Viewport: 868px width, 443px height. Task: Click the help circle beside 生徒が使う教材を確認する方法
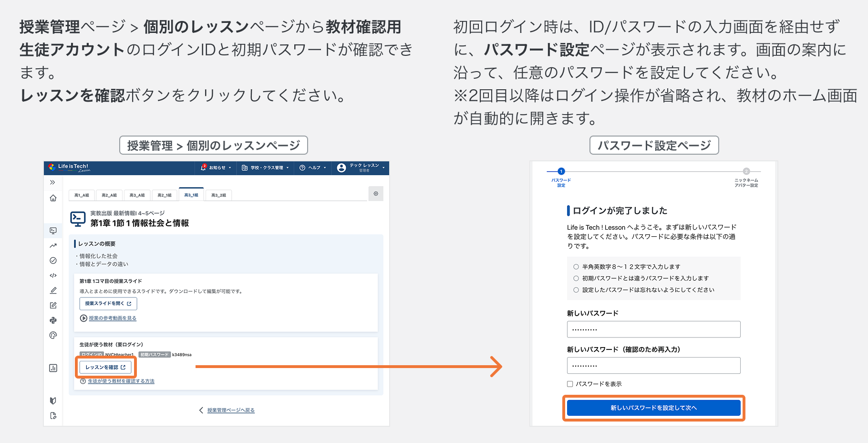(83, 381)
